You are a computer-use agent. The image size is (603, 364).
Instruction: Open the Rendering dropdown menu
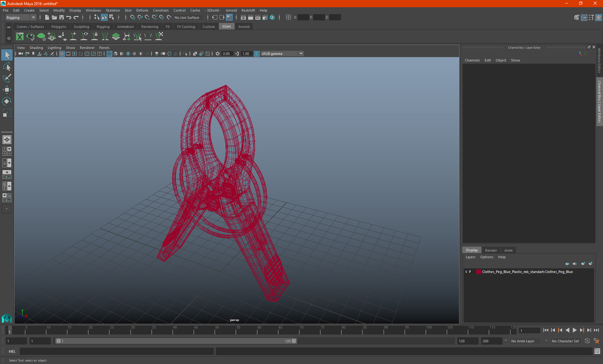click(x=150, y=26)
